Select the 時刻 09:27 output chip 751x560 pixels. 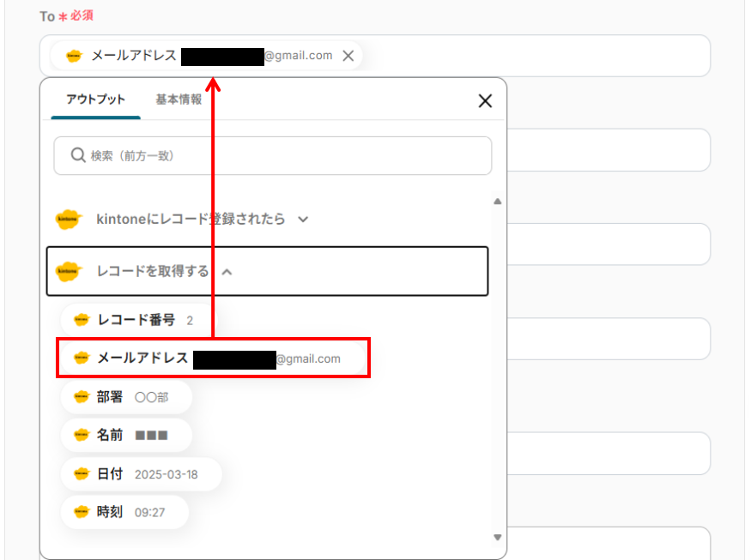[124, 512]
